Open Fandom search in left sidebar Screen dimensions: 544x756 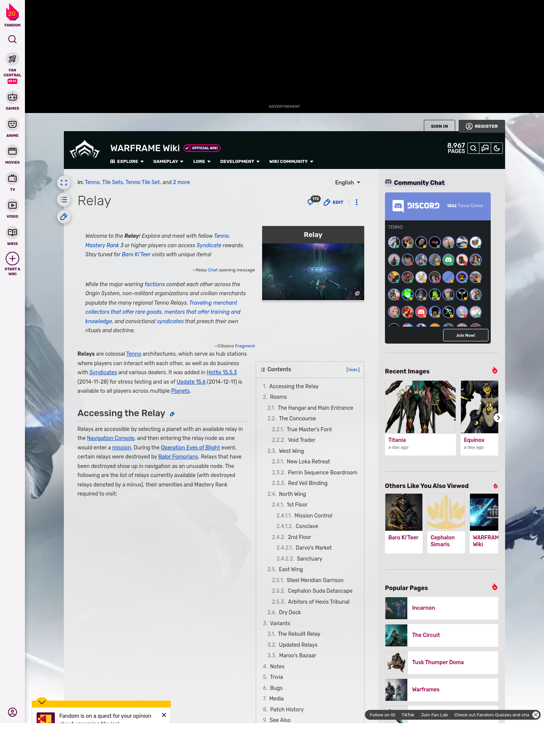click(x=12, y=39)
